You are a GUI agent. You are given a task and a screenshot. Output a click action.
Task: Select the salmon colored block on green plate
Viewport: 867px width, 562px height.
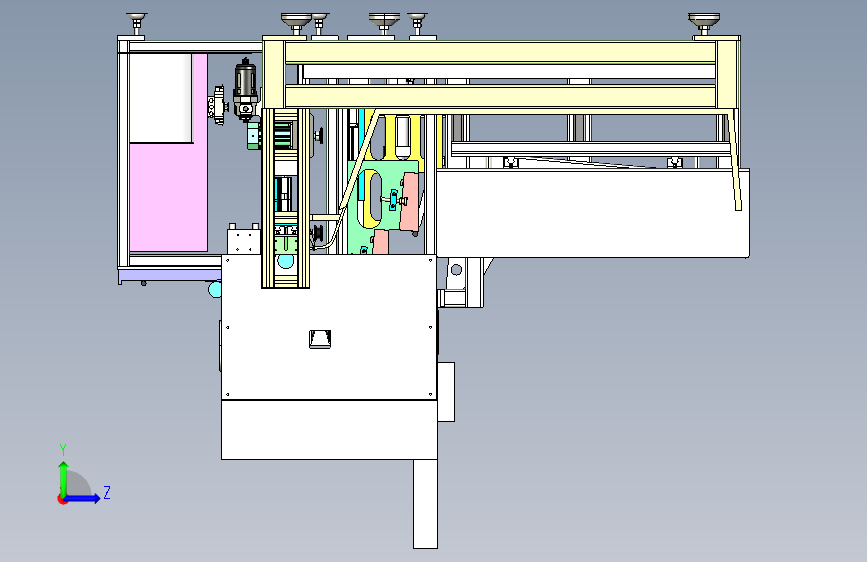pyautogui.click(x=411, y=202)
